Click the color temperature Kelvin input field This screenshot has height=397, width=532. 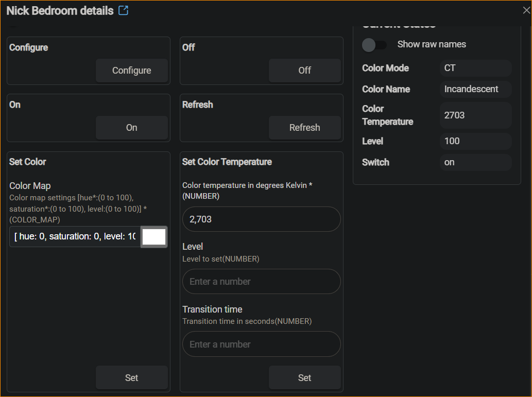point(261,219)
